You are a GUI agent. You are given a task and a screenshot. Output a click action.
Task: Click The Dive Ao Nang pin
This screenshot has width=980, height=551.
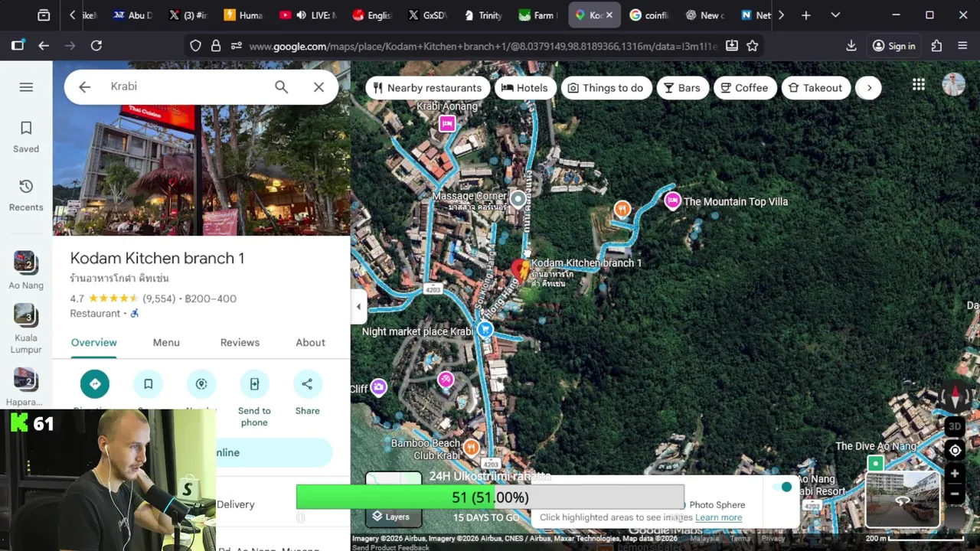(x=875, y=464)
